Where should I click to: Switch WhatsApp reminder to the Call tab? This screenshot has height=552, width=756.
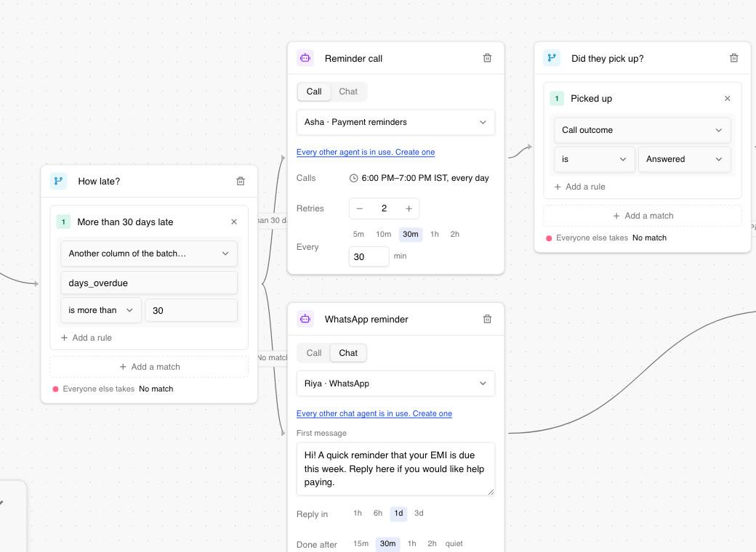coord(314,353)
